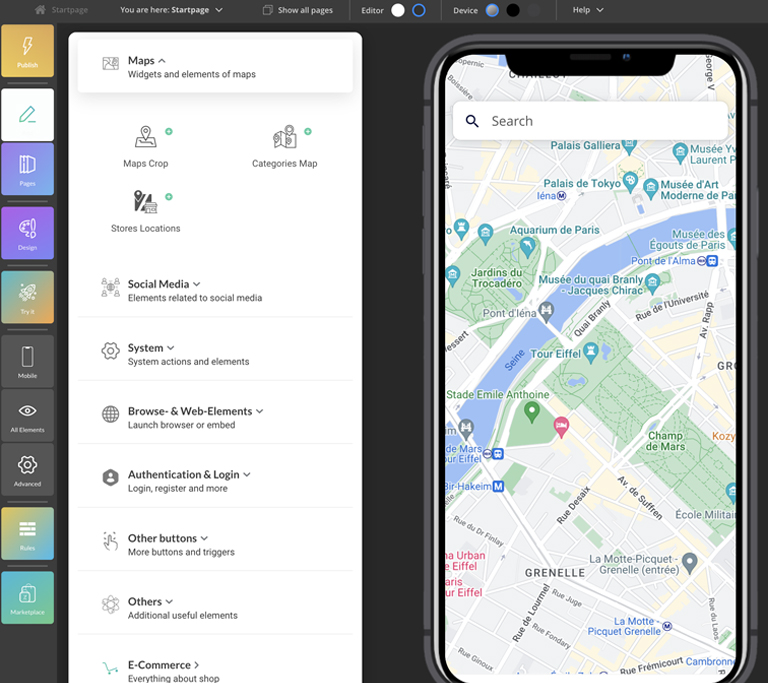The height and width of the screenshot is (683, 768).
Task: Expand Browse- & Web-Elements category
Action: pyautogui.click(x=260, y=411)
